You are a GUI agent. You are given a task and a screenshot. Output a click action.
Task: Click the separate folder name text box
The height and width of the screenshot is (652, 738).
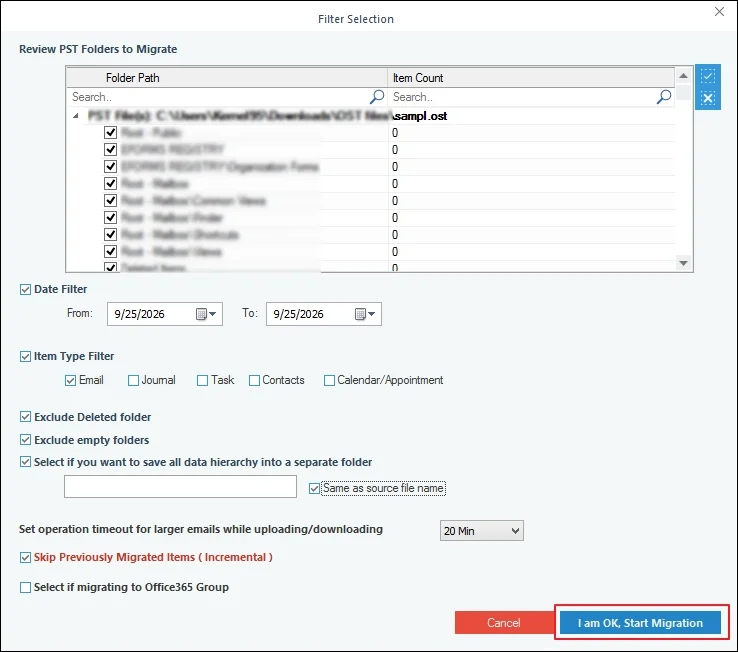coord(180,486)
